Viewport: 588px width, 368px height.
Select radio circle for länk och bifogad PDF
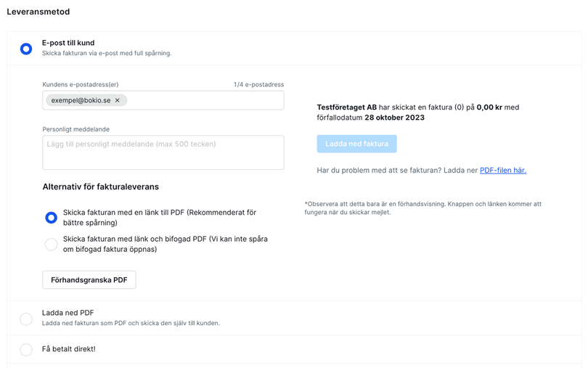pyautogui.click(x=51, y=245)
